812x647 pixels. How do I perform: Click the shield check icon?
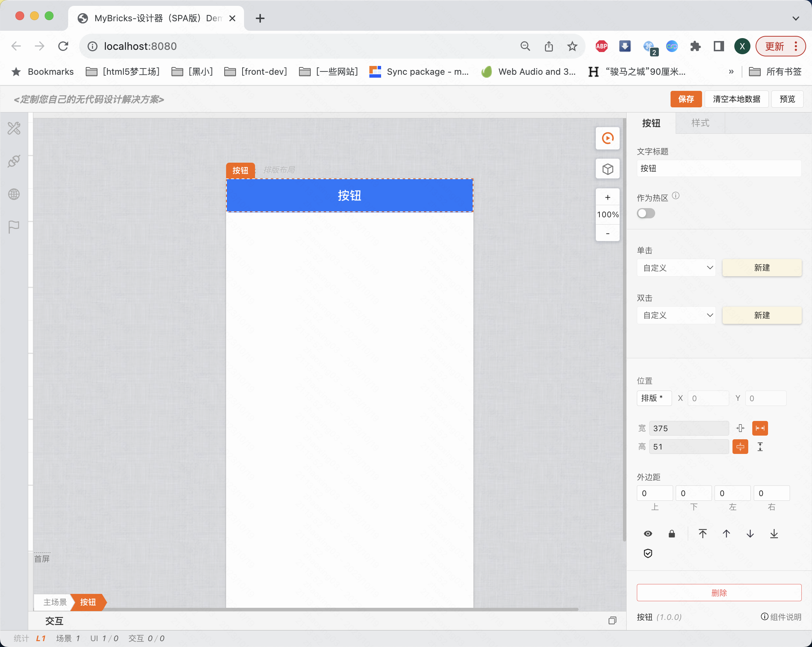(x=648, y=553)
